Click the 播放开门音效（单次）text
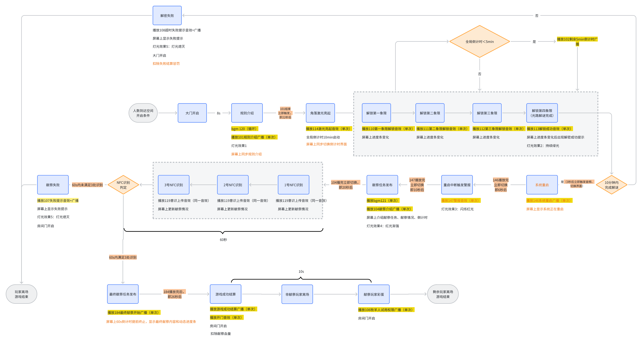 [x=226, y=318]
